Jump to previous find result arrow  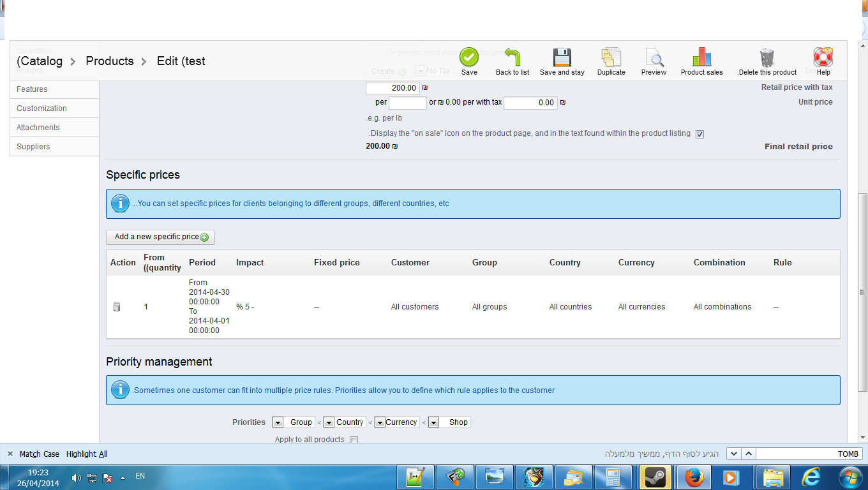749,454
